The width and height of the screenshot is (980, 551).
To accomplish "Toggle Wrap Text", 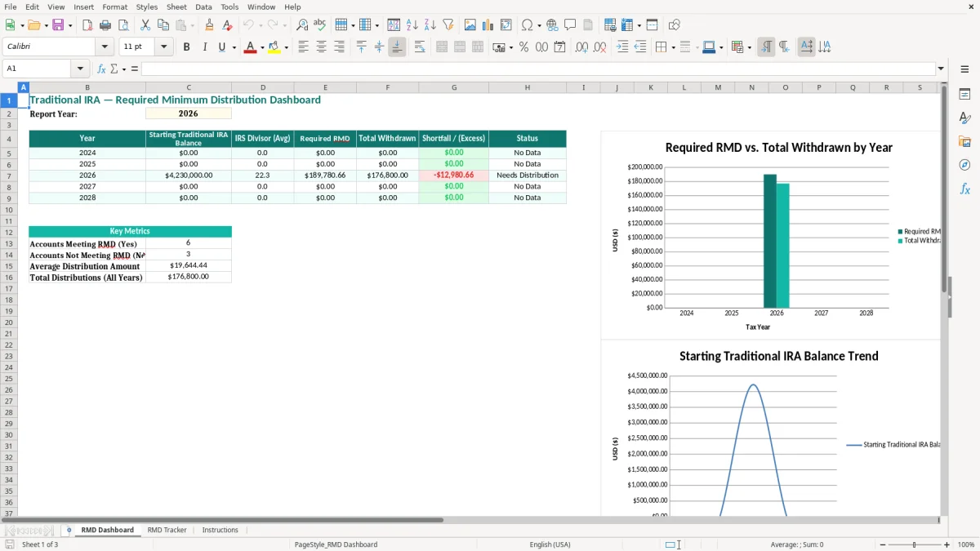I will [x=420, y=47].
